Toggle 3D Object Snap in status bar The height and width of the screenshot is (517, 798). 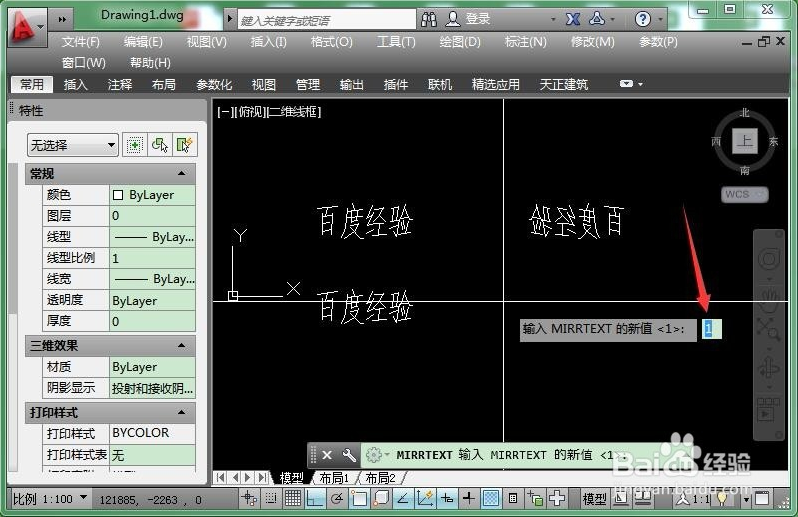(x=381, y=498)
